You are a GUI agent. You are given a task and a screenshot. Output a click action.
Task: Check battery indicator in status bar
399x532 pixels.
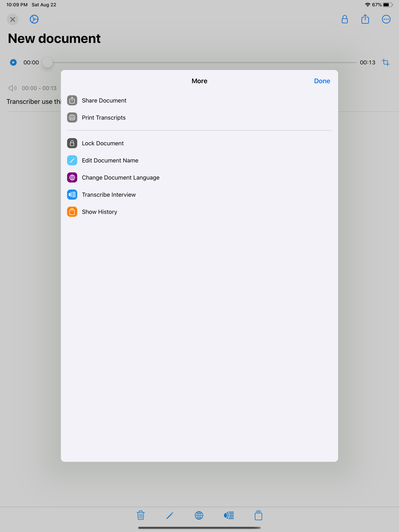[x=388, y=5]
